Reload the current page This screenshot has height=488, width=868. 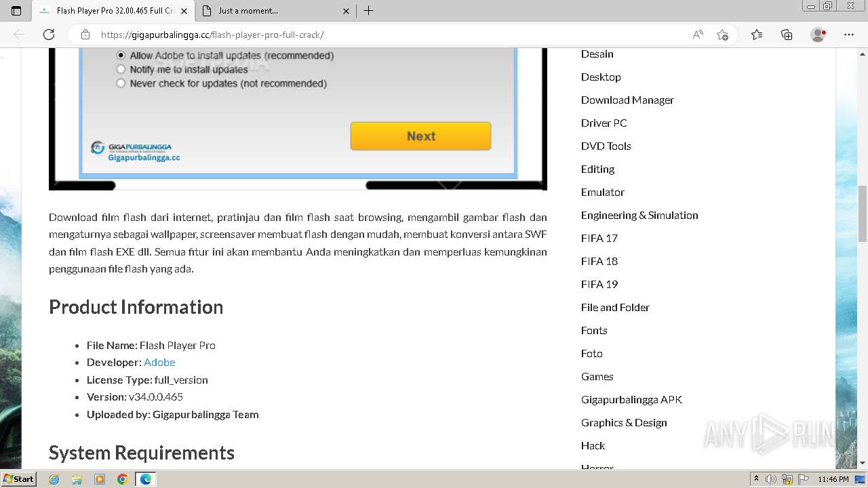(x=49, y=35)
